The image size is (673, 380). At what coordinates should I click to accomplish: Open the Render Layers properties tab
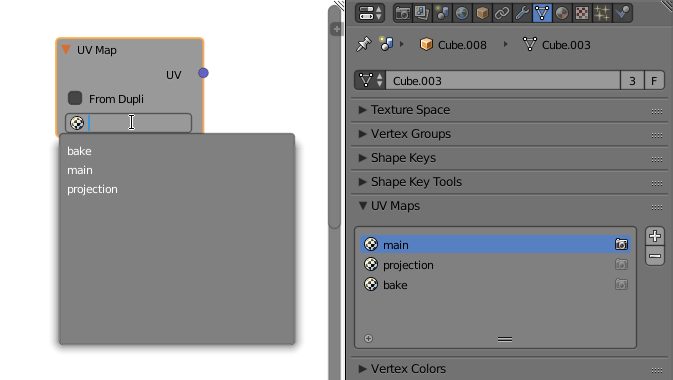click(x=422, y=13)
